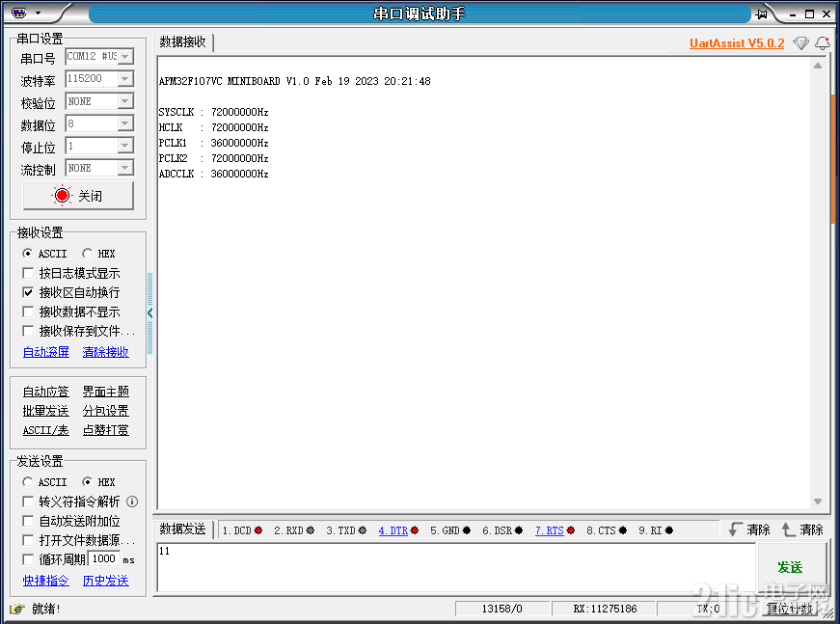The height and width of the screenshot is (624, 840).
Task: Click the GND signal indicator
Action: coord(466,530)
